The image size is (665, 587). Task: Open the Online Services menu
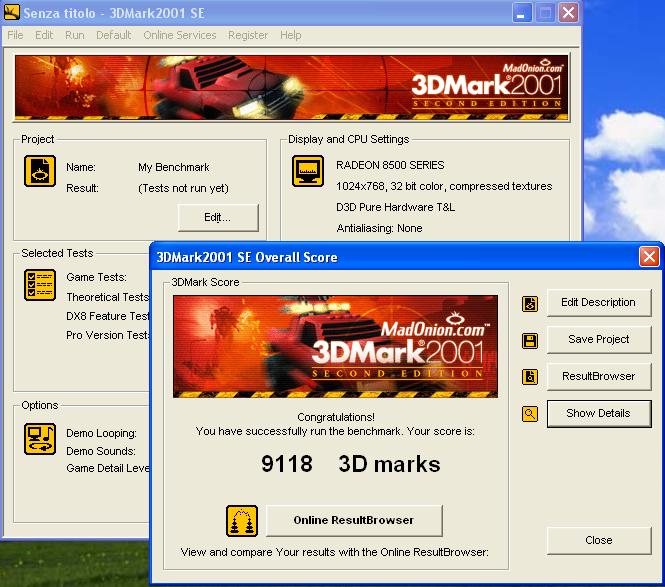coord(180,35)
